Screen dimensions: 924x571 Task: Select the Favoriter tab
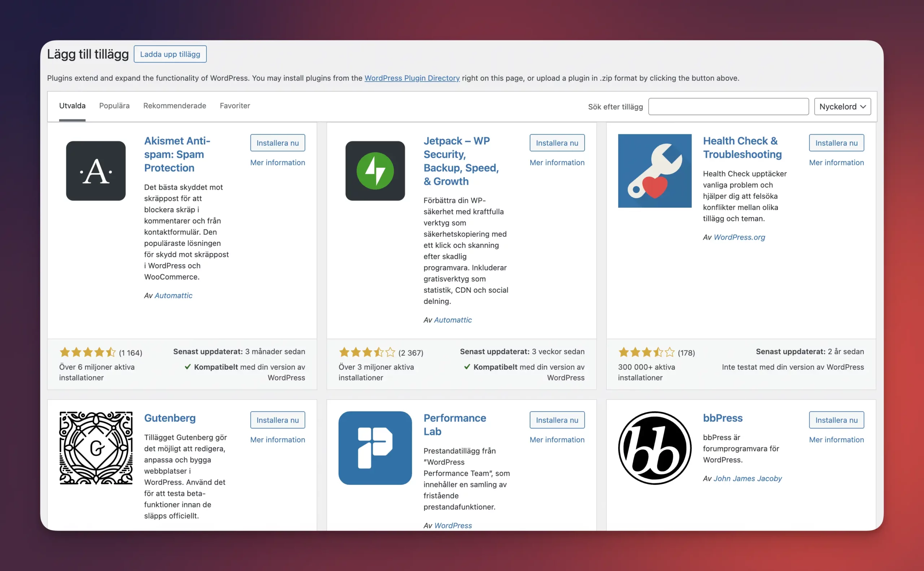[235, 106]
